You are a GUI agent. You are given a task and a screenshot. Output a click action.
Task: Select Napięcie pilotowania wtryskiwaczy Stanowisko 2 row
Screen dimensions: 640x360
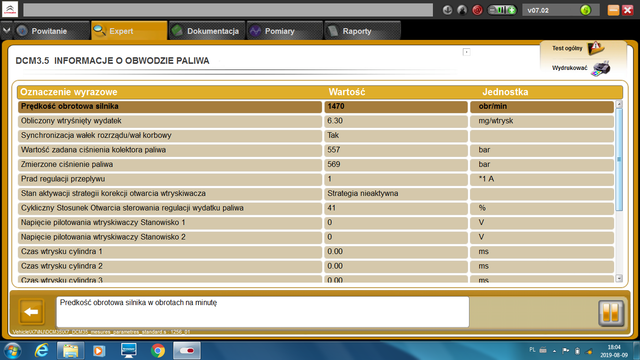[316, 237]
